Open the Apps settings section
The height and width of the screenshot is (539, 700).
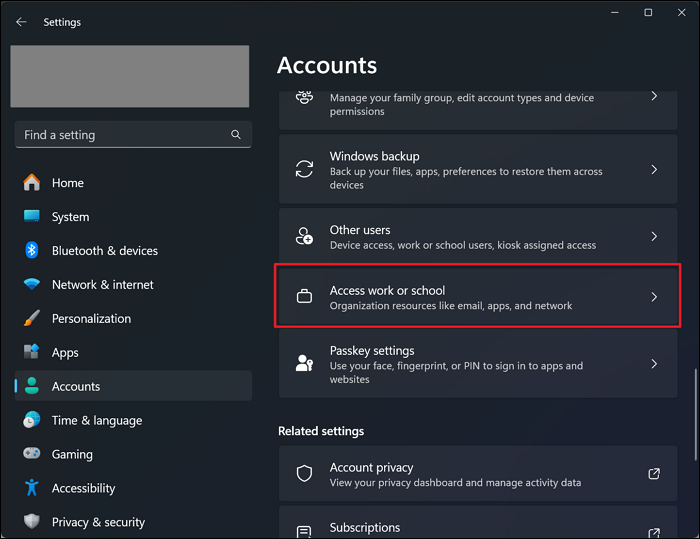[x=65, y=353]
